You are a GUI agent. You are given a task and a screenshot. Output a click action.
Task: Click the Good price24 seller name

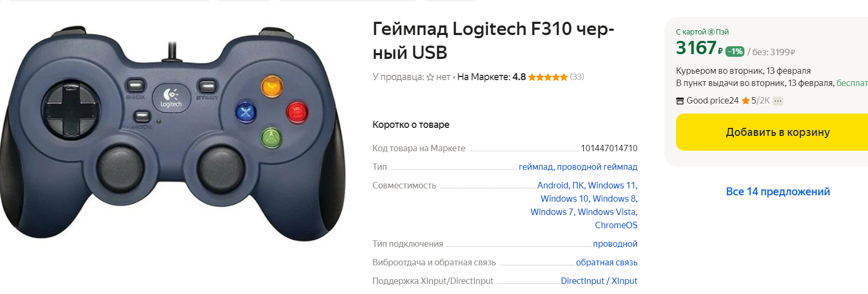point(713,100)
